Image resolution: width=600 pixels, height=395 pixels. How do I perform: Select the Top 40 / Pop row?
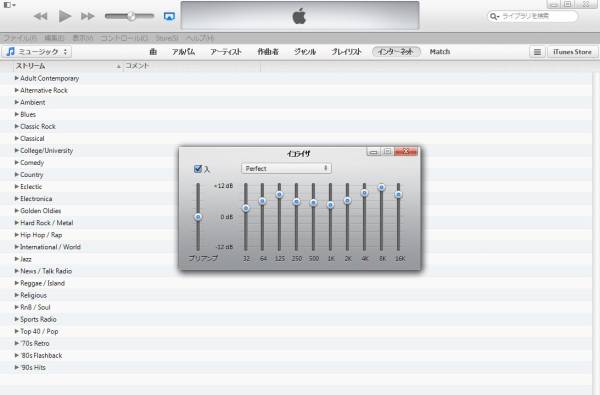297,331
